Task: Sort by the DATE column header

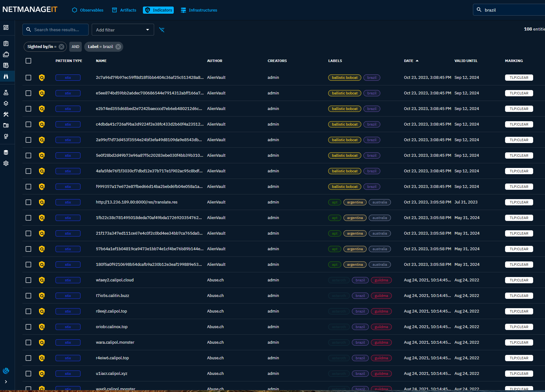Action: click(408, 61)
